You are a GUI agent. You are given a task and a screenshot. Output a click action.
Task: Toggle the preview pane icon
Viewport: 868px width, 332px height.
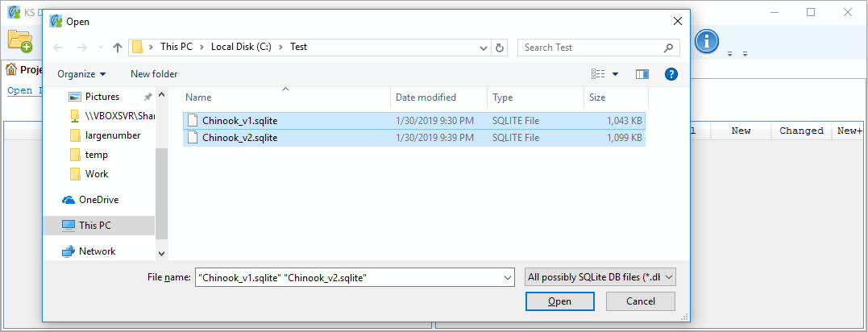[x=642, y=74]
